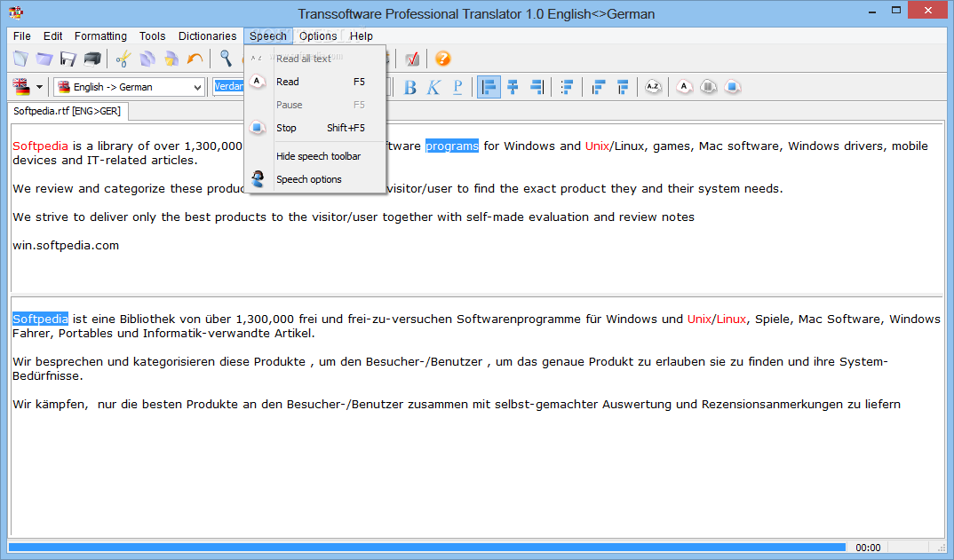Click toolbar Pause speech bubble icon
This screenshot has height=560, width=954.
click(709, 87)
